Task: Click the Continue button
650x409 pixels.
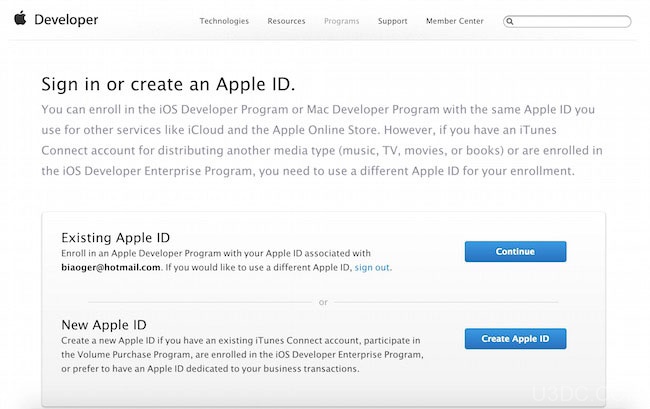Action: click(x=515, y=252)
